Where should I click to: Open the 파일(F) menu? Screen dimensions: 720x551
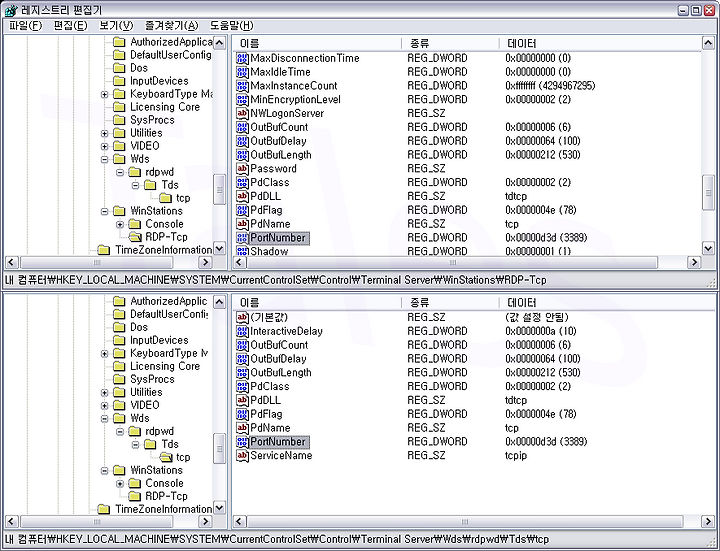tap(25, 26)
